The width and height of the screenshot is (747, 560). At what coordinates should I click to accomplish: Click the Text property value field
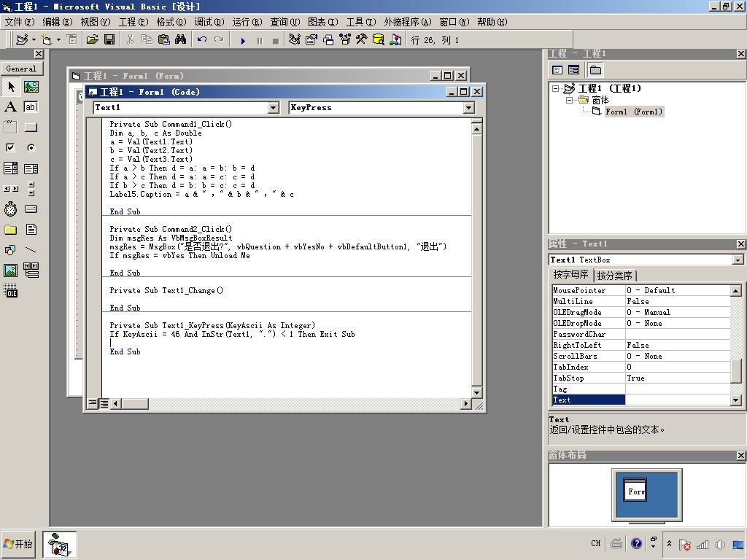tap(678, 400)
